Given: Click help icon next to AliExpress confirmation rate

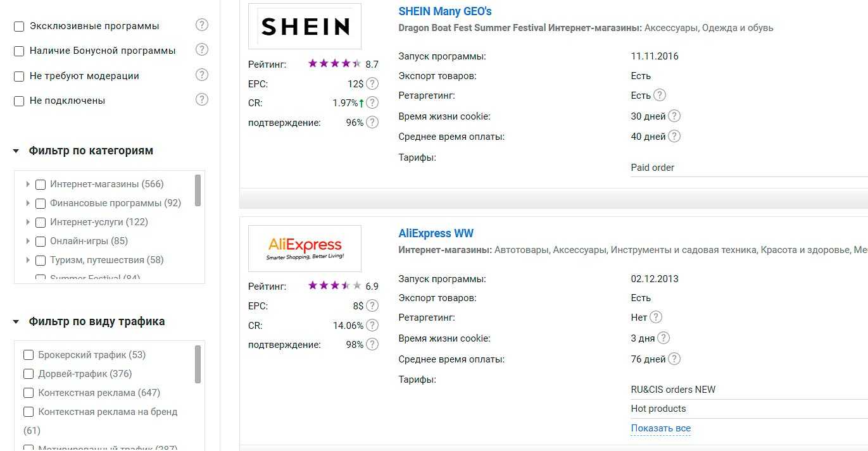Looking at the screenshot, I should click(x=372, y=345).
